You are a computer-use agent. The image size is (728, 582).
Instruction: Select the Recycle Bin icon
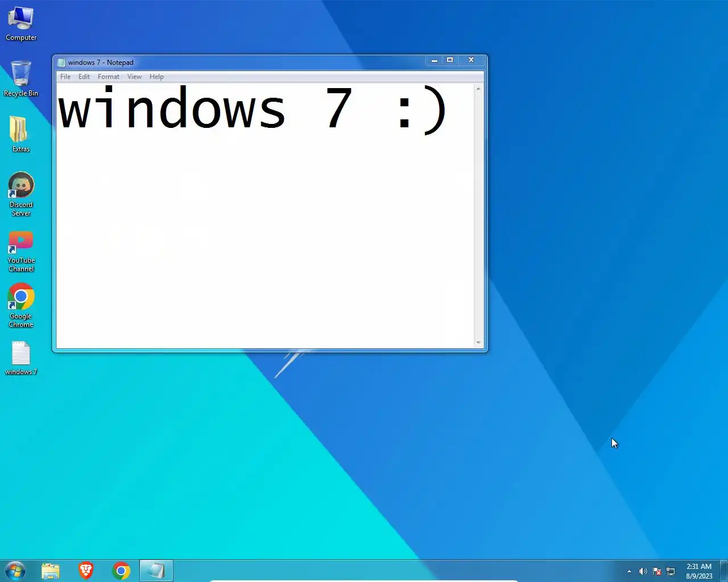pyautogui.click(x=21, y=79)
